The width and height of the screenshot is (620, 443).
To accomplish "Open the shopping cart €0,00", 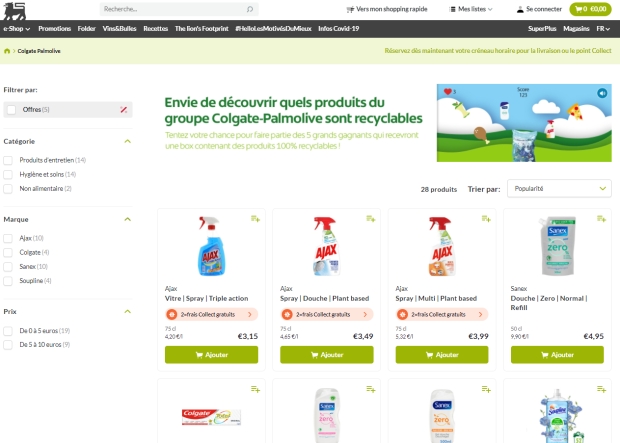I will [x=590, y=9].
